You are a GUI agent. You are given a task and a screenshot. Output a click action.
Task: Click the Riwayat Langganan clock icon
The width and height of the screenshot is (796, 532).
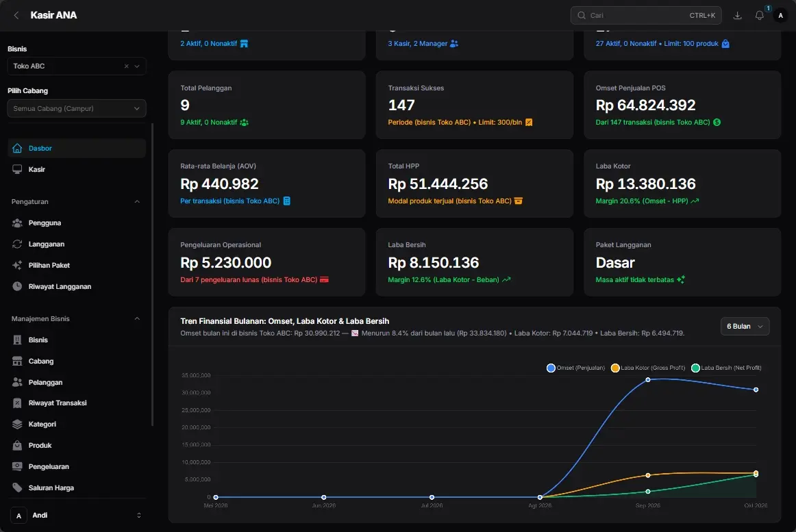[x=17, y=287]
